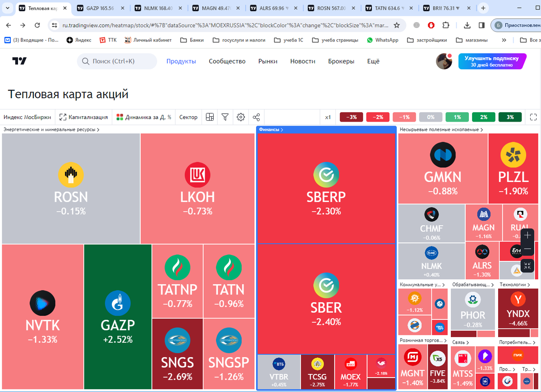Open the heatmap layout grid icon
The height and width of the screenshot is (392, 541).
[x=210, y=117]
